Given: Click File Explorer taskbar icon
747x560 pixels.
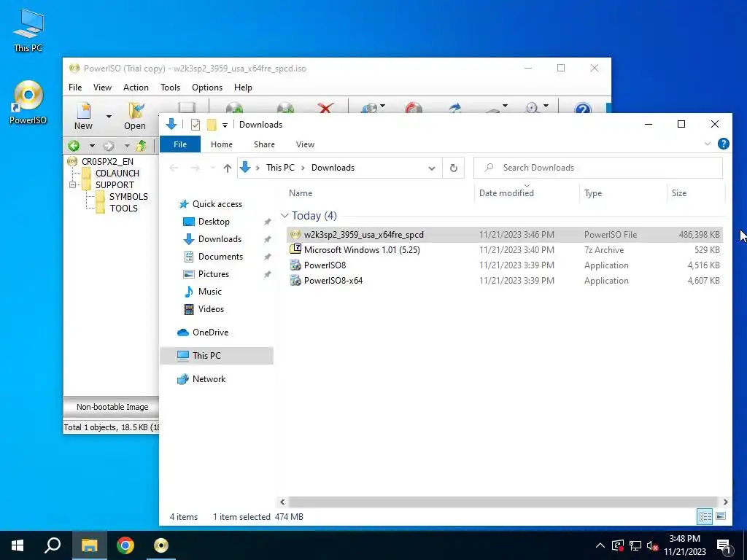Looking at the screenshot, I should (90, 545).
